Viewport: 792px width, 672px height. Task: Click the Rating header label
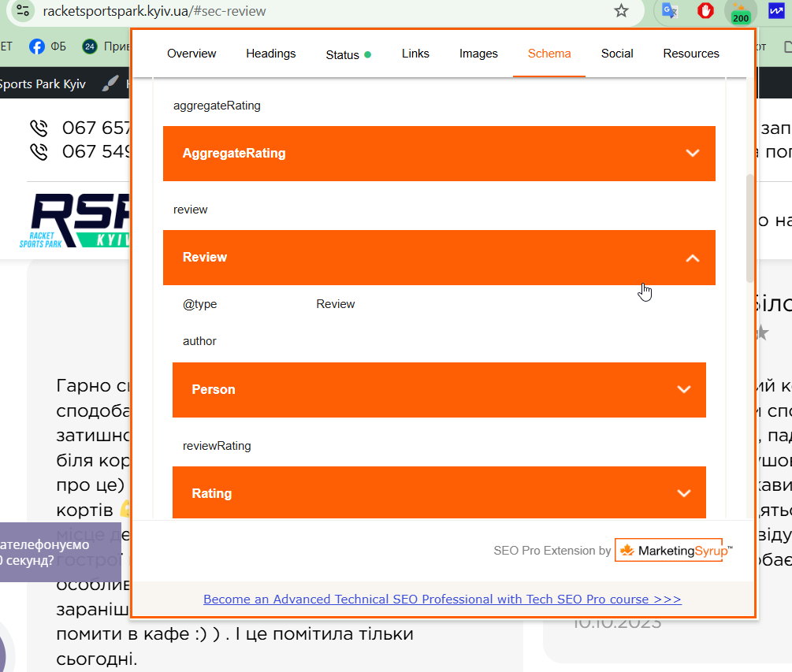tap(212, 493)
